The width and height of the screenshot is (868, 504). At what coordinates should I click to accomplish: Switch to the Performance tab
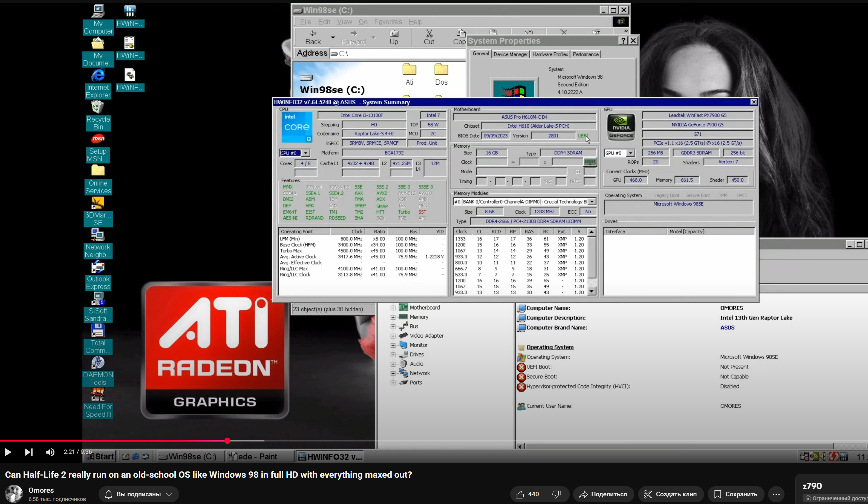tap(586, 54)
